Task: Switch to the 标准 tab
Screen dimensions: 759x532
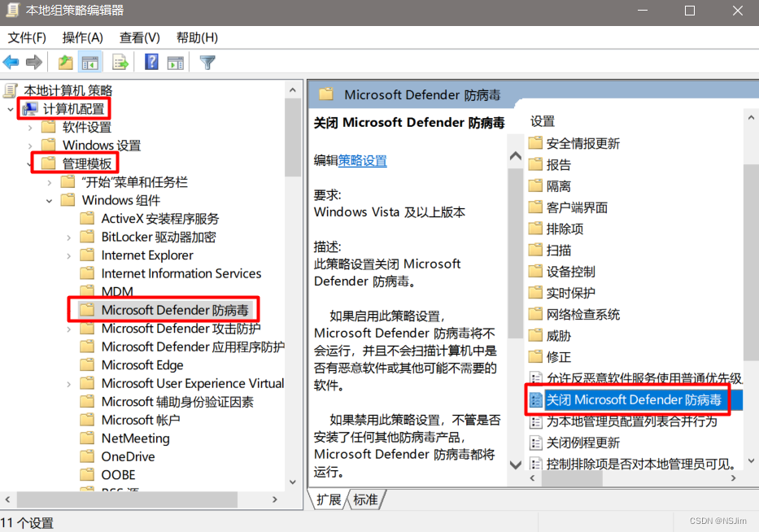Action: pyautogui.click(x=365, y=499)
